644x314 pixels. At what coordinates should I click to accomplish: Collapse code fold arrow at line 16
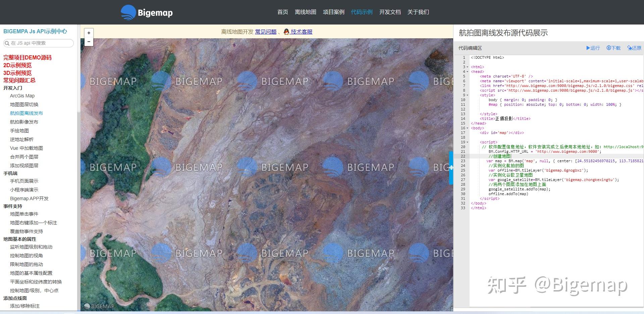coord(468,128)
